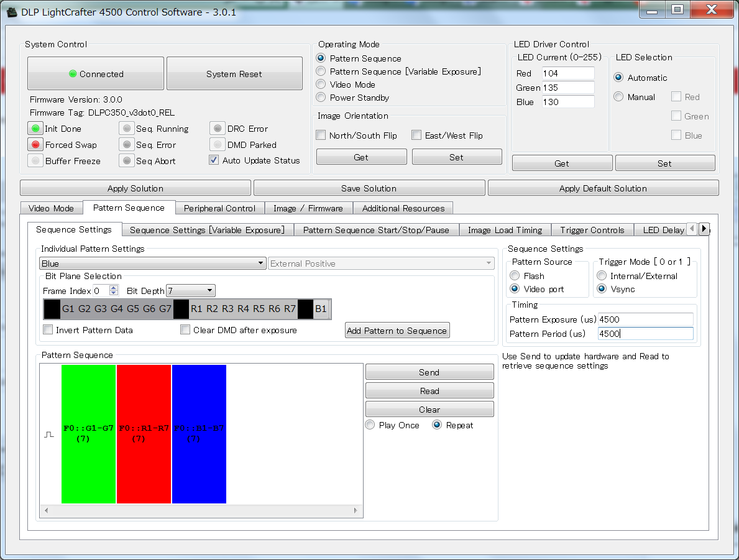Click the DMD Parked status indicator

[218, 144]
